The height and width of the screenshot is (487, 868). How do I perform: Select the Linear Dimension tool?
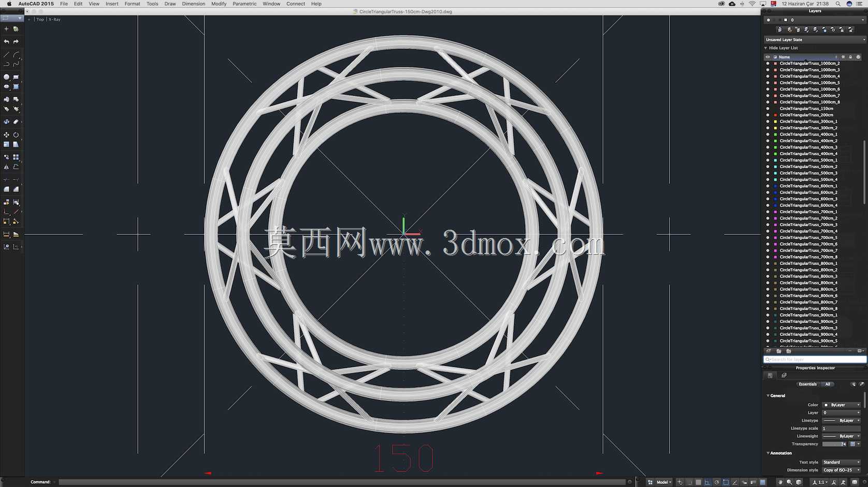pyautogui.click(x=6, y=234)
